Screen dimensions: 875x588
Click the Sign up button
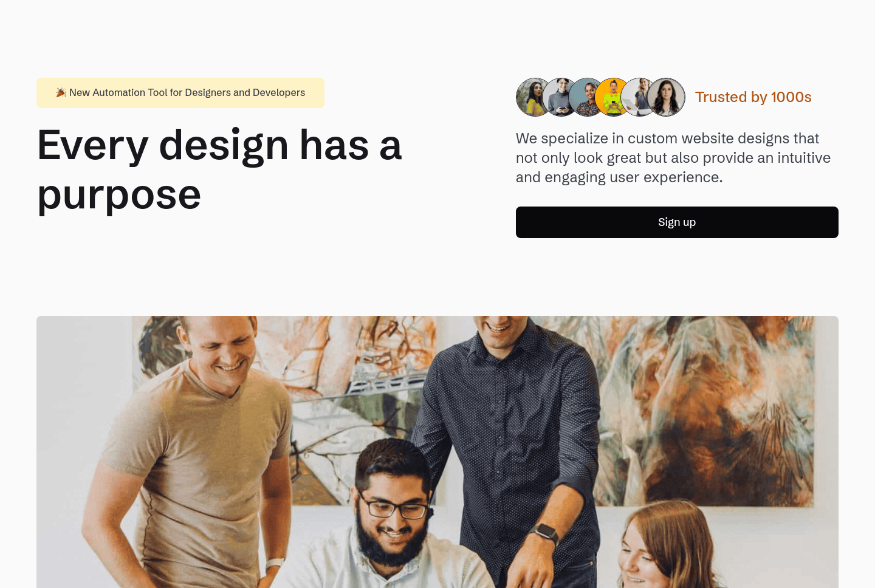(x=677, y=222)
